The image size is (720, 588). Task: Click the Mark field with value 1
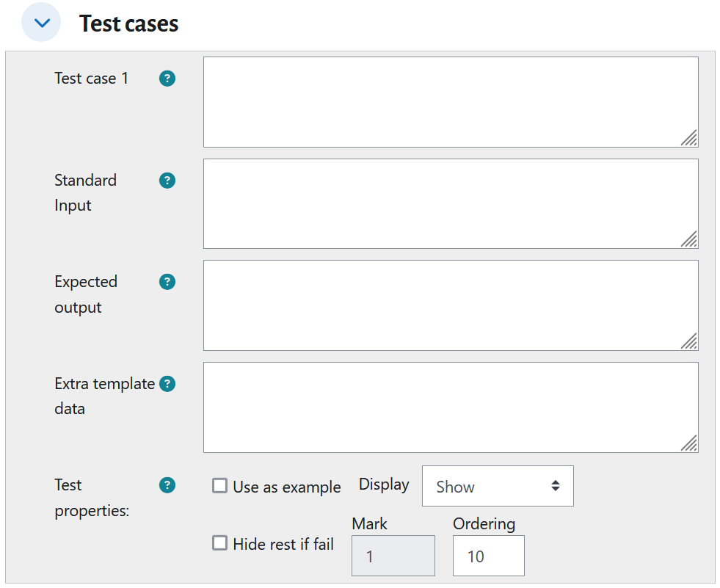pyautogui.click(x=393, y=556)
